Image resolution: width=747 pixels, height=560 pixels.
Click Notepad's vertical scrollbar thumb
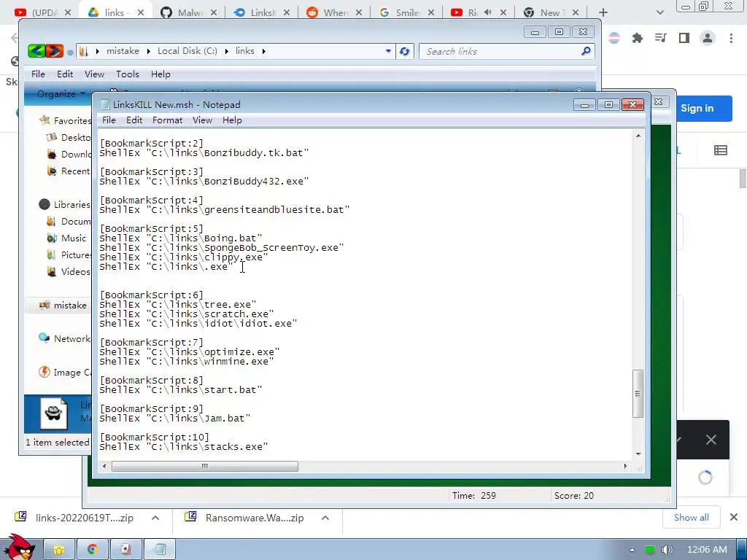(x=638, y=393)
